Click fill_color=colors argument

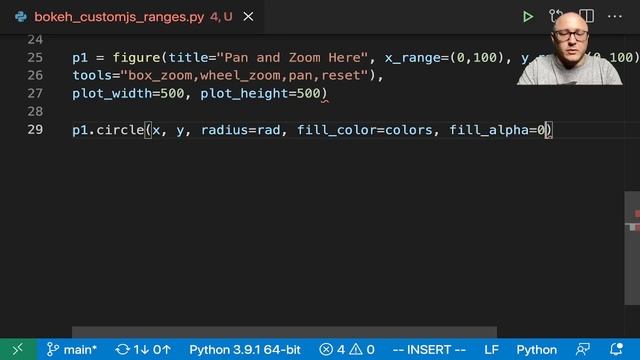tap(364, 130)
